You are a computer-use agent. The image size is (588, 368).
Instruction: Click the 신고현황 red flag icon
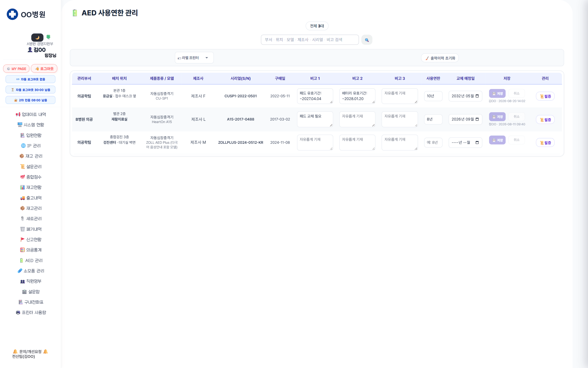pyautogui.click(x=23, y=239)
